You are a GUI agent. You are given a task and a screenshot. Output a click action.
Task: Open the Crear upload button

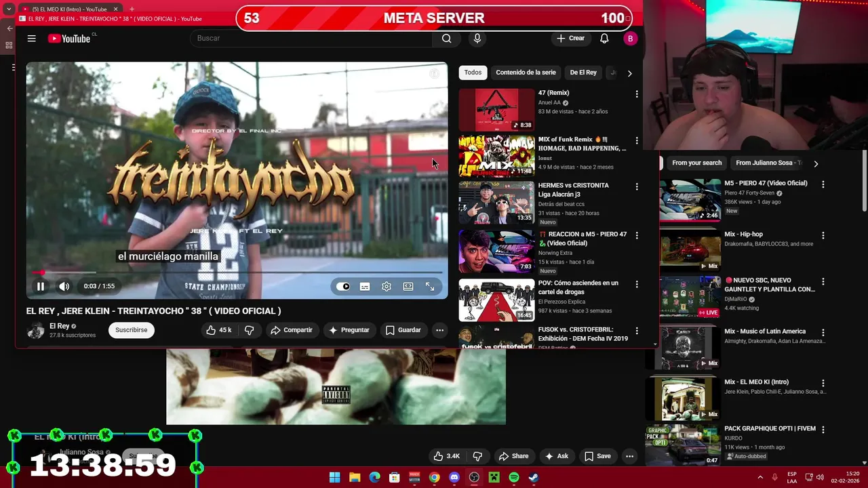[x=570, y=39]
